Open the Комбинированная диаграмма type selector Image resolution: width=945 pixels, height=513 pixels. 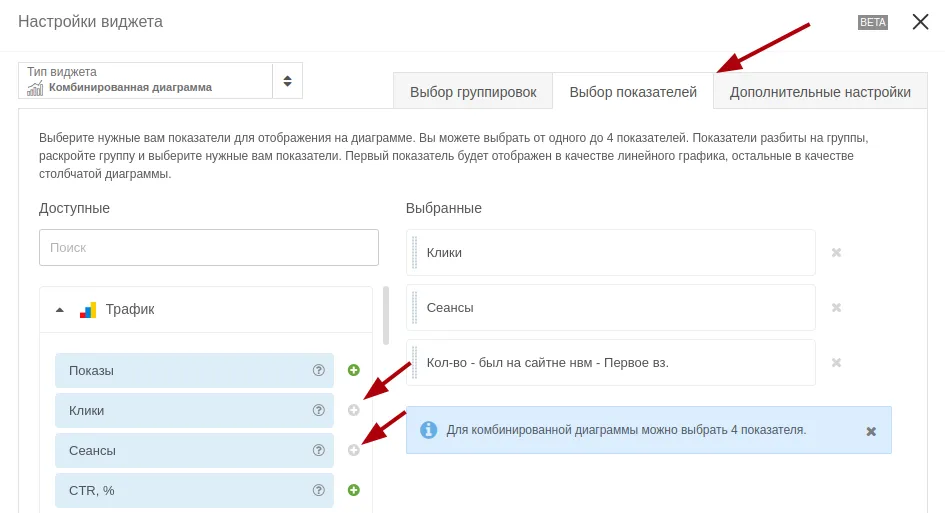[160, 81]
